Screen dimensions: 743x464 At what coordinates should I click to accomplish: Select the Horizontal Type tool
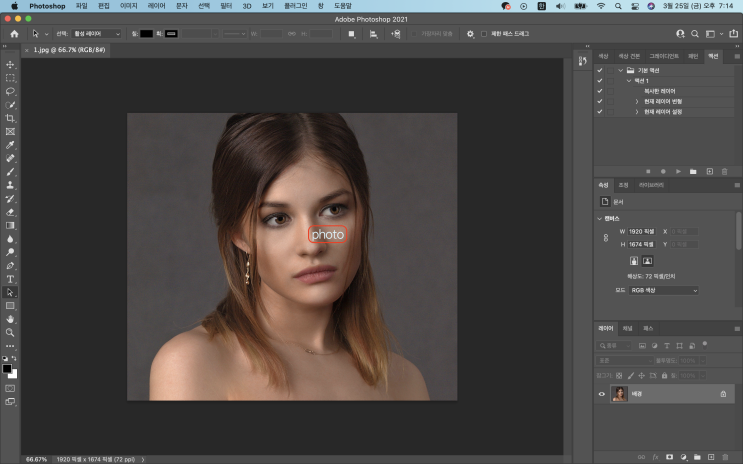pyautogui.click(x=10, y=279)
